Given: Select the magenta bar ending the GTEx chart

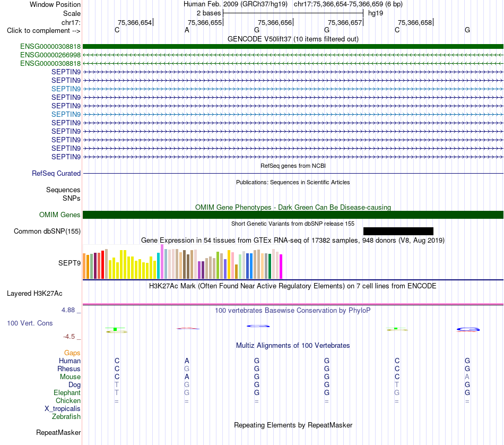Looking at the screenshot, I should (281, 267).
